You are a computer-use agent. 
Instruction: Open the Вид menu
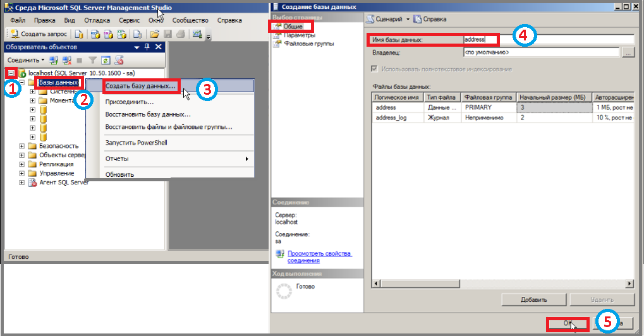coord(70,20)
